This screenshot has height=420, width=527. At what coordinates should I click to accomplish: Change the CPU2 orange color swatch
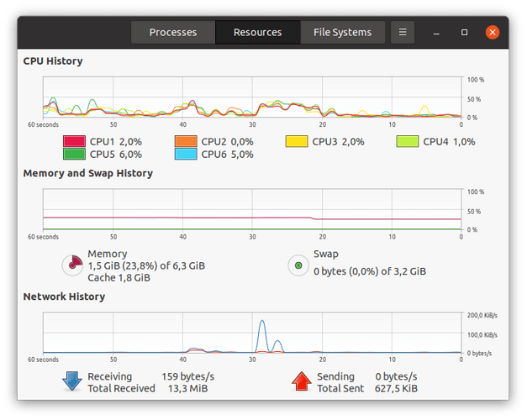[186, 141]
